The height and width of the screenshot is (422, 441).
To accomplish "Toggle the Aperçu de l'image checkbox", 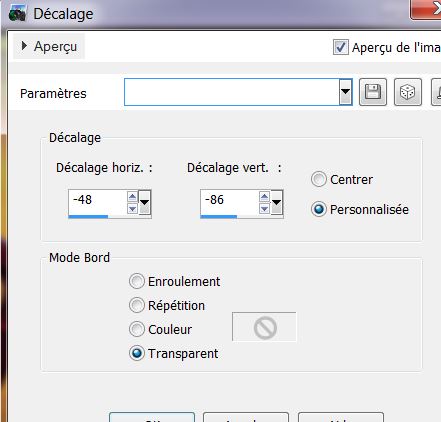I will 341,47.
